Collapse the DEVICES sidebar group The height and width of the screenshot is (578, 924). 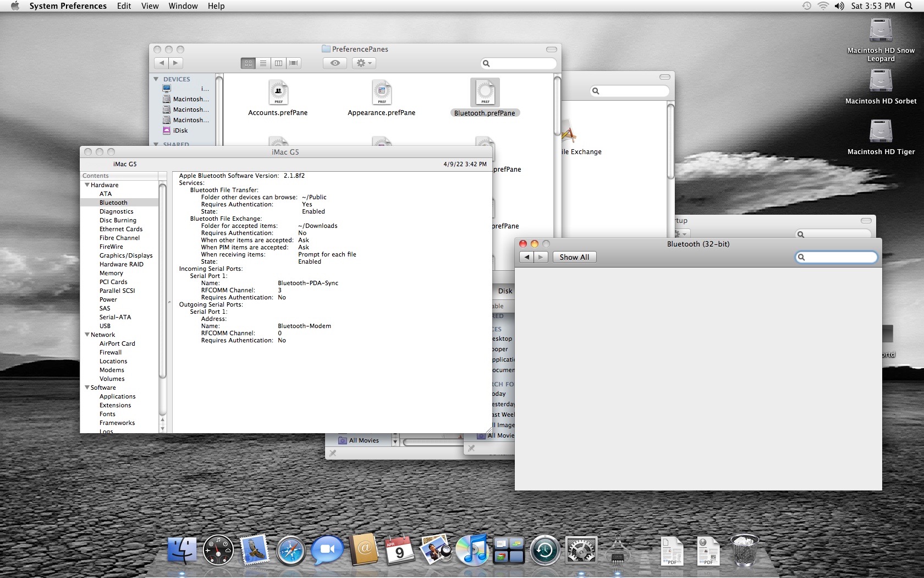(156, 79)
